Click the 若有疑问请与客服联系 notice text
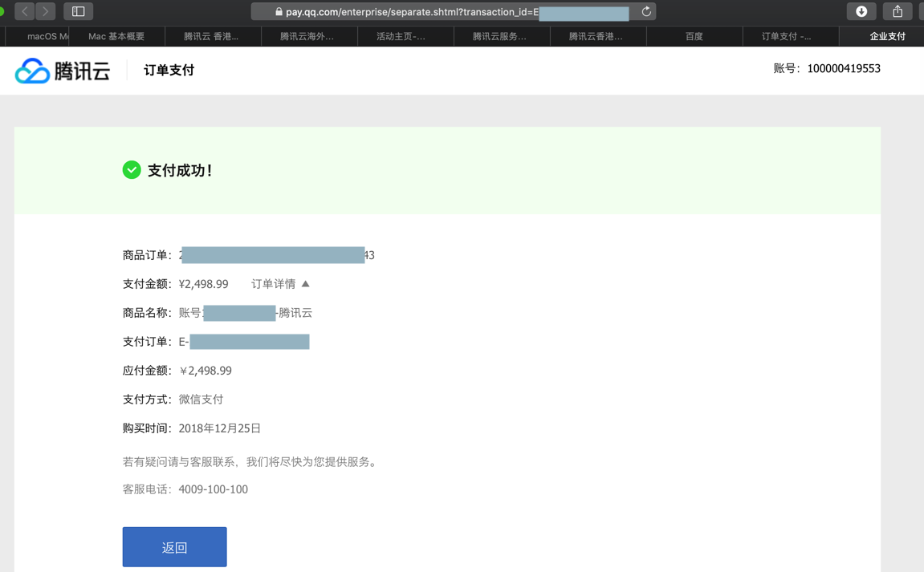This screenshot has width=924, height=572. (251, 462)
